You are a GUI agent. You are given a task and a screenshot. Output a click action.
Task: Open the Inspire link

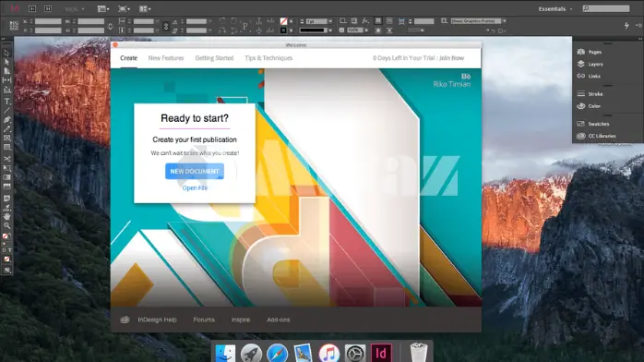point(241,320)
